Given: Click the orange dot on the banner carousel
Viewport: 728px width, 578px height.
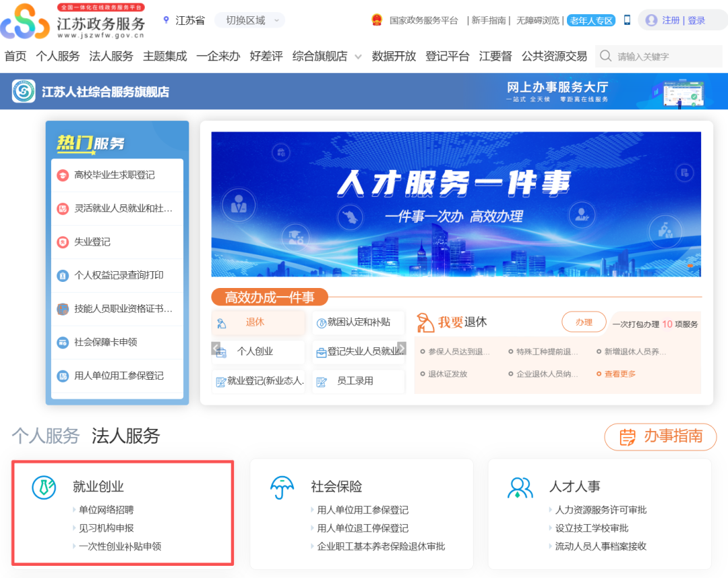Looking at the screenshot, I should tap(690, 266).
